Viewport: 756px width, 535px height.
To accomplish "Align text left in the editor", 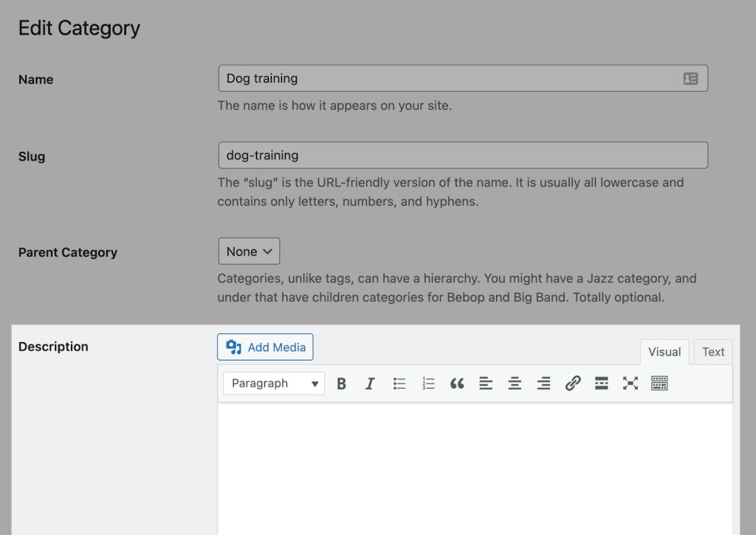I will 486,384.
